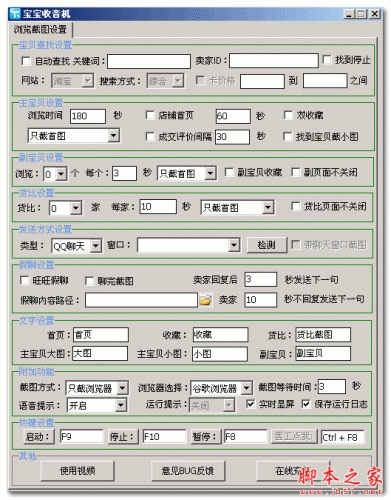Minimize the 宝宝收音机 window
The height and width of the screenshot is (500, 391).
click(349, 14)
